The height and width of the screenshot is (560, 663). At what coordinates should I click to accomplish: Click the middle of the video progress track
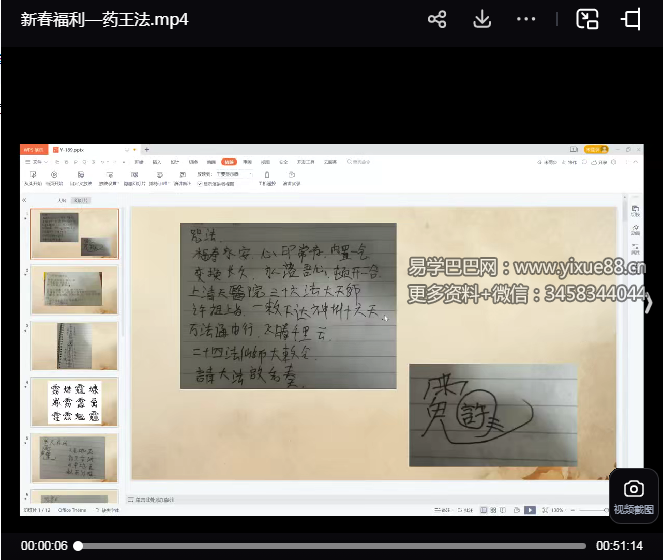331,546
